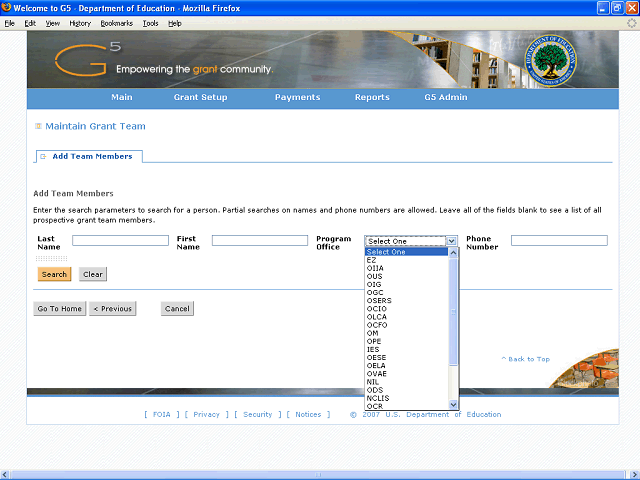Select OIIA from Program Office list
The height and width of the screenshot is (480, 640).
point(407,268)
